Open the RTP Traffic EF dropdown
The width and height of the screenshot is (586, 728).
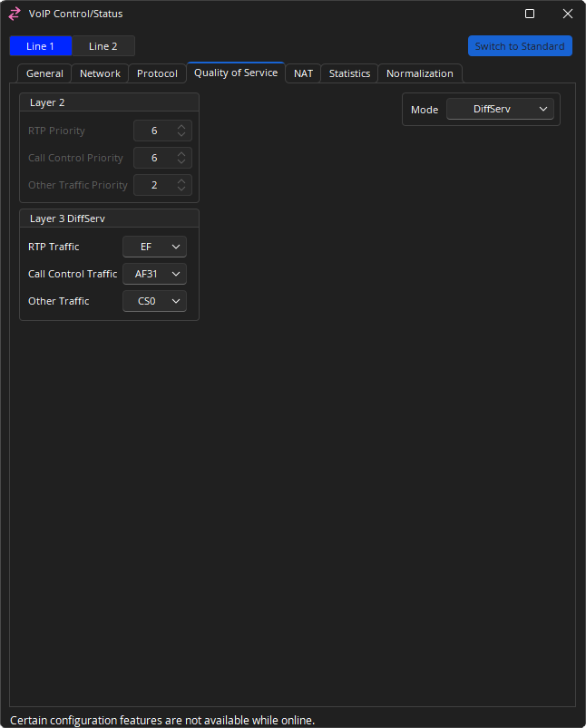(154, 247)
